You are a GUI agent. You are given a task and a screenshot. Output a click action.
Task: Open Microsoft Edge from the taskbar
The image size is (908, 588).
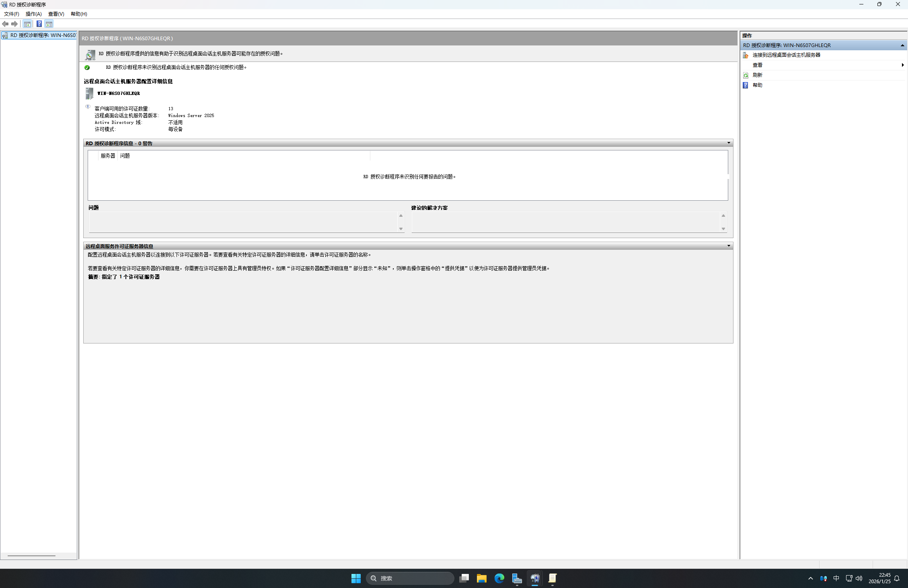[x=499, y=578]
